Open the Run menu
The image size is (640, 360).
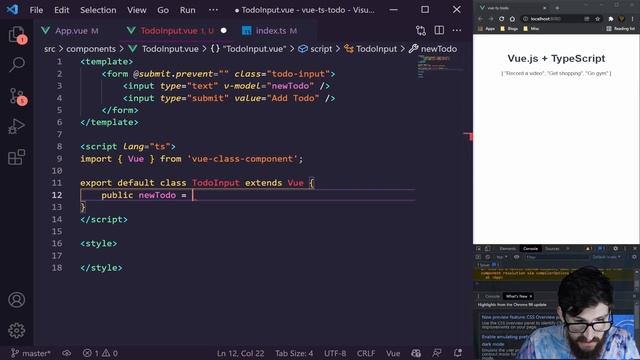click(187, 10)
